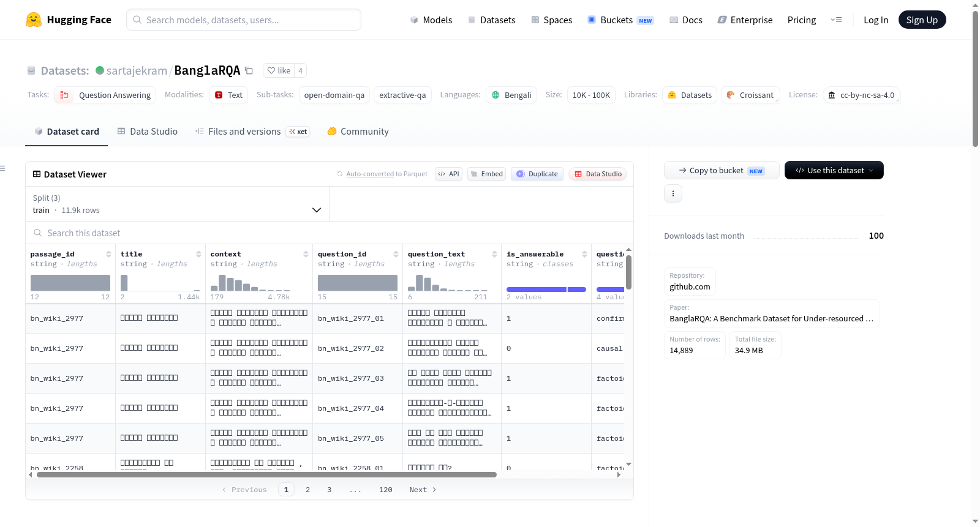Open the Docs nav item

686,20
